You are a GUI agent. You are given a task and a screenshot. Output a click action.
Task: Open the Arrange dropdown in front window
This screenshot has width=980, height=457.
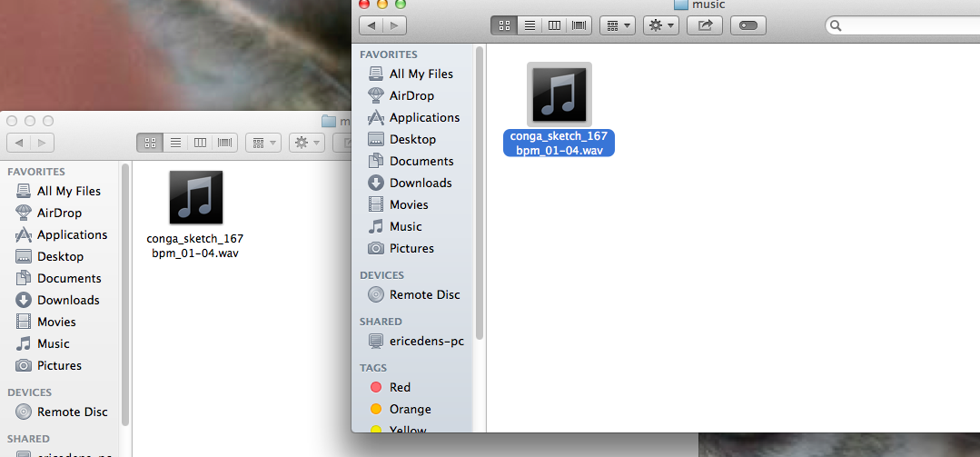(x=618, y=25)
